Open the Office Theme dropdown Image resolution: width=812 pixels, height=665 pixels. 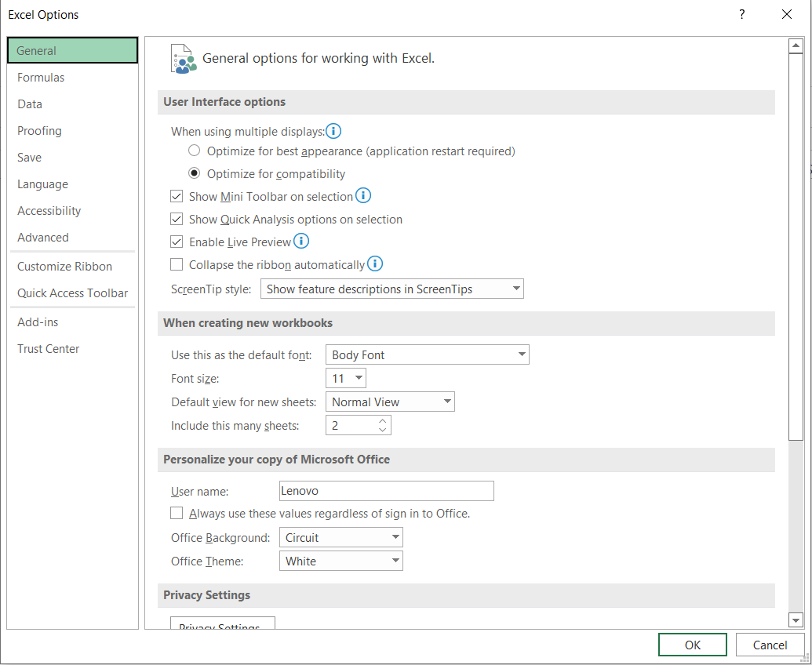(340, 561)
